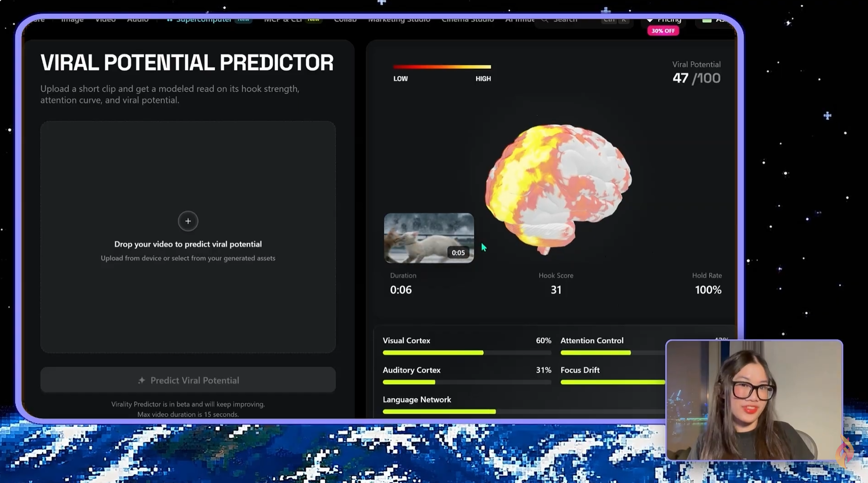The width and height of the screenshot is (868, 483).
Task: Click the Auditory Cortex 31% value
Action: coord(543,370)
